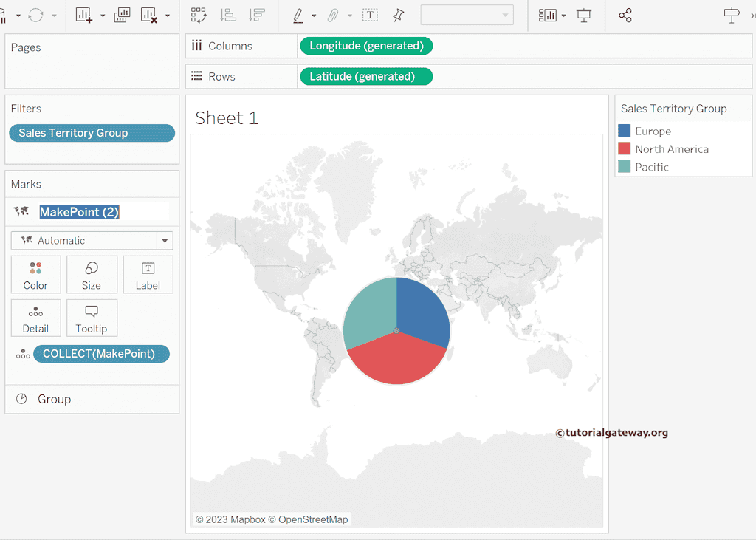Click the Show/Hide Cards icon
Screen dimensions: 756x540
coord(547,16)
